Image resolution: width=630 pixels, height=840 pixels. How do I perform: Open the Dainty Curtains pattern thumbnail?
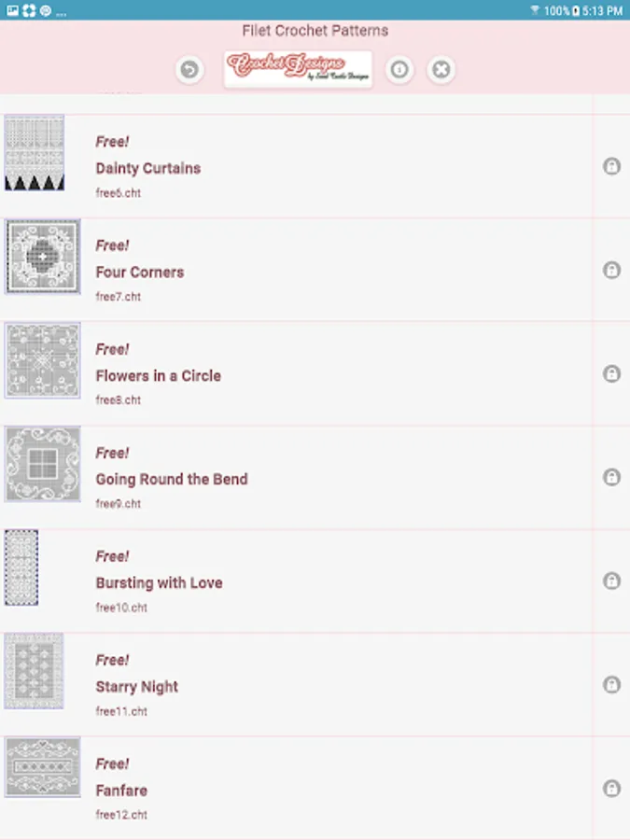coord(35,154)
